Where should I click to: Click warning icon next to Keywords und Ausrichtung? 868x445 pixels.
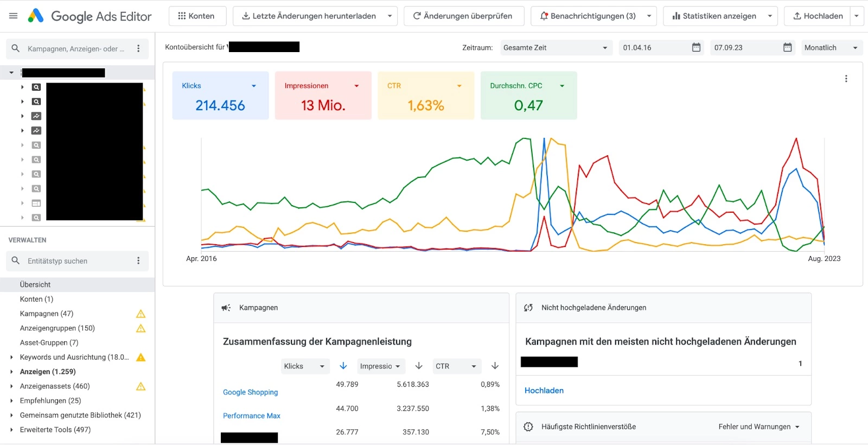tap(141, 357)
